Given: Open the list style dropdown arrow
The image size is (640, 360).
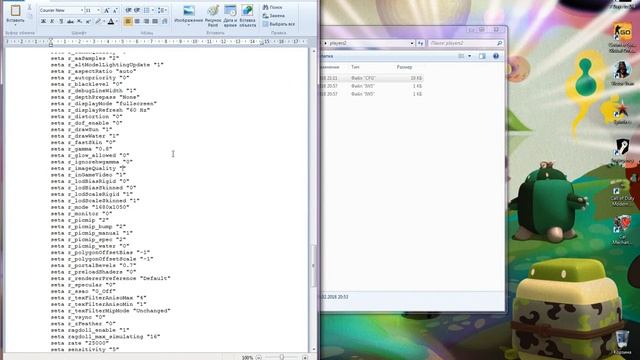Looking at the screenshot, I should tap(153, 10).
